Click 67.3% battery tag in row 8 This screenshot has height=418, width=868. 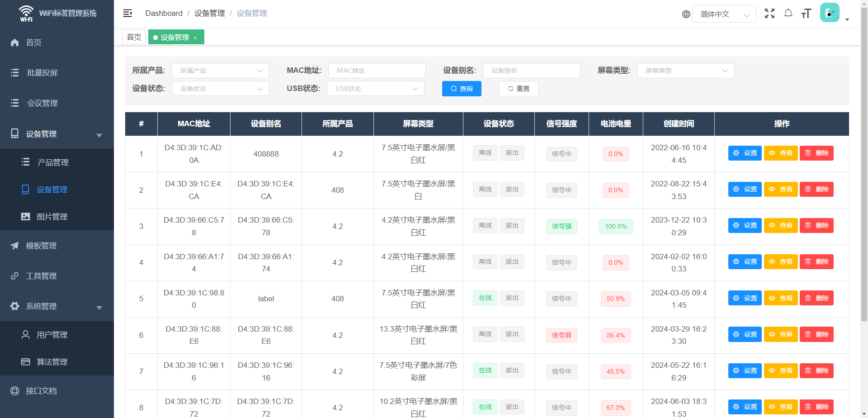(616, 408)
